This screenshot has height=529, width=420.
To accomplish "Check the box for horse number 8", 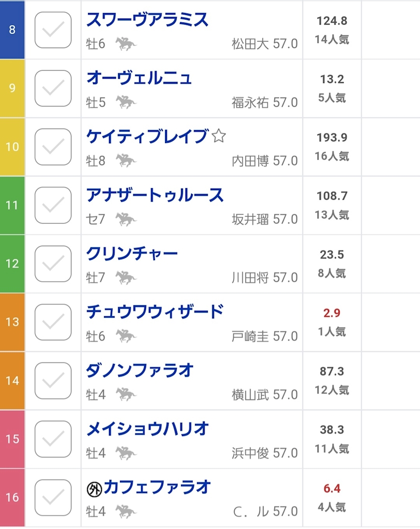I will point(53,30).
